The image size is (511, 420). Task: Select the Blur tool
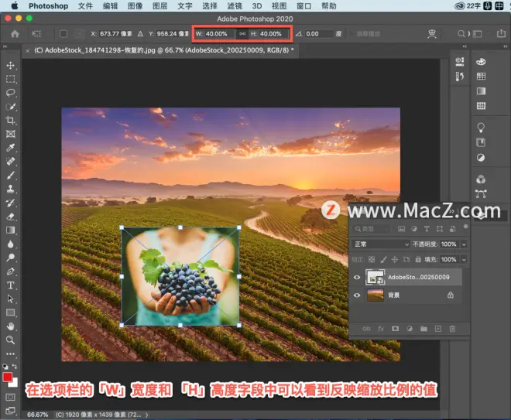click(10, 244)
